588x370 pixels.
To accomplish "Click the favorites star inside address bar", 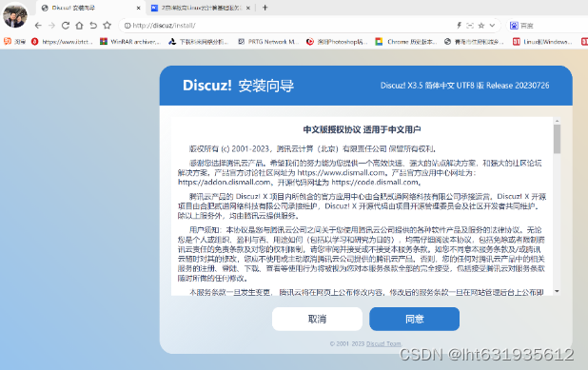I will pyautogui.click(x=481, y=26).
